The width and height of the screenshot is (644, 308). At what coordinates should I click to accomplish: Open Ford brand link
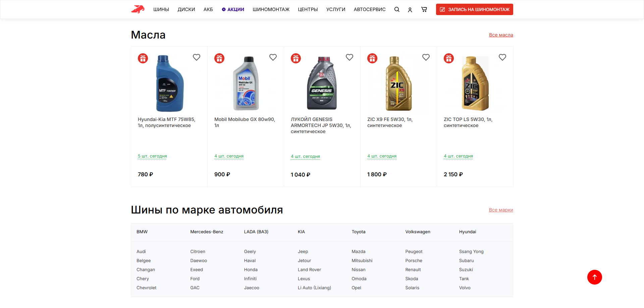click(x=195, y=279)
